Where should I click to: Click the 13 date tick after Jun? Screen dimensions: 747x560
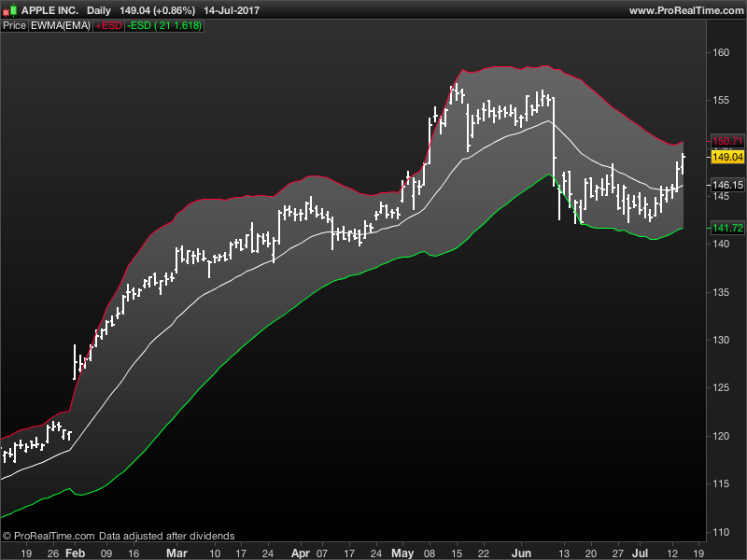coord(564,553)
